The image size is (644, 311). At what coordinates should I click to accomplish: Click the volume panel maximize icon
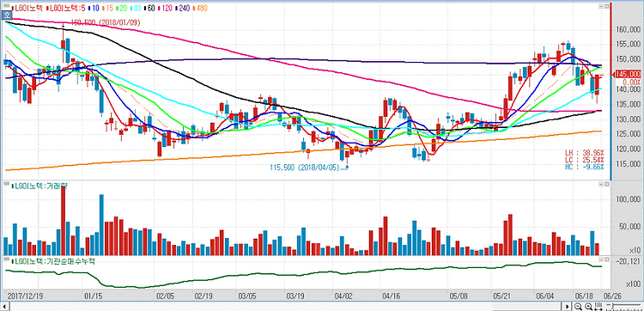(x=606, y=185)
